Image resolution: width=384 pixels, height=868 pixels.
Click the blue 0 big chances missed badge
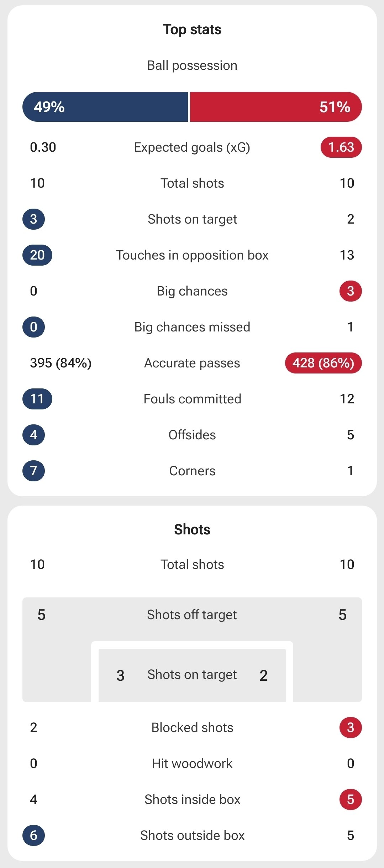33,327
